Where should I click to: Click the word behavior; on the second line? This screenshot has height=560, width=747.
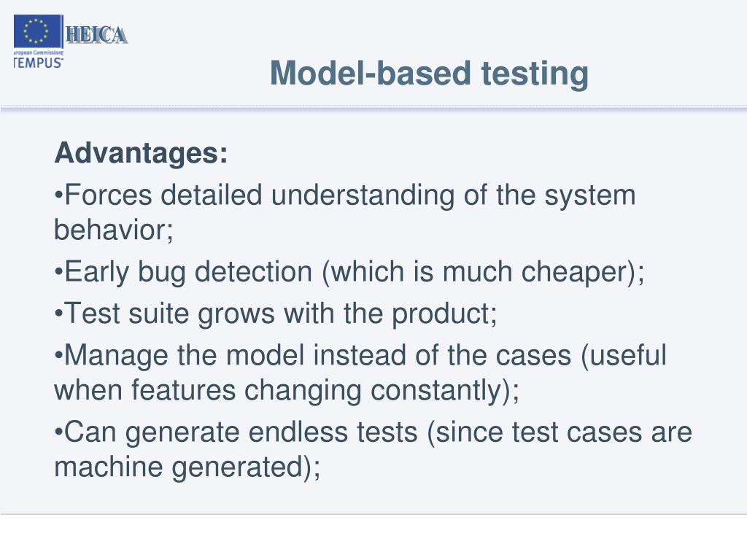coord(114,230)
